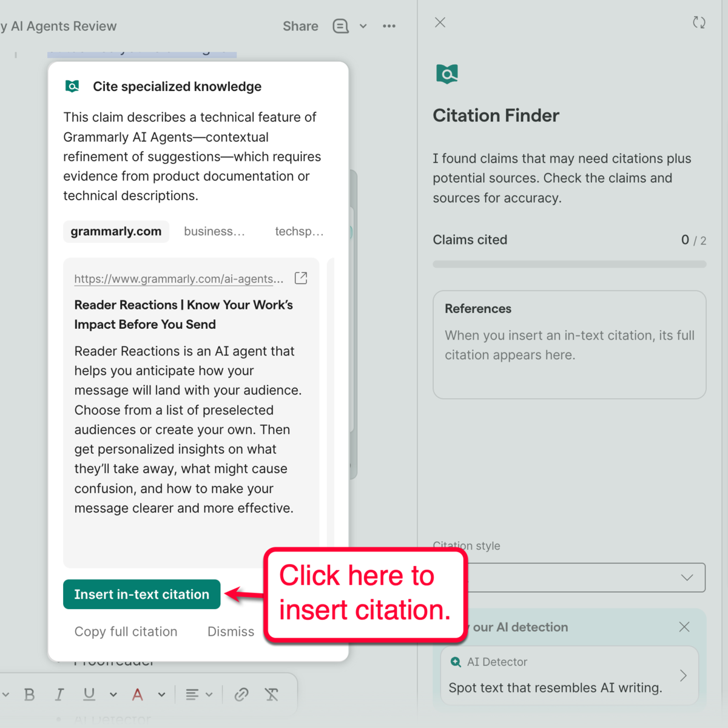Click the Share button
This screenshot has width=728, height=728.
(300, 26)
